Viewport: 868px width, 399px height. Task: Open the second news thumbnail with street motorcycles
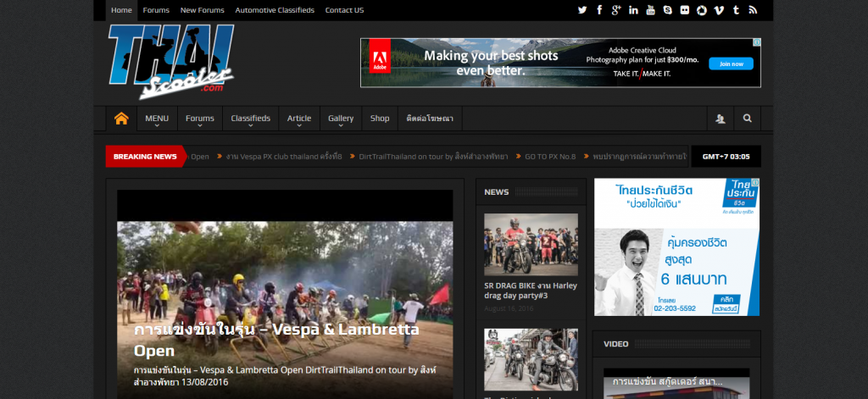[531, 360]
